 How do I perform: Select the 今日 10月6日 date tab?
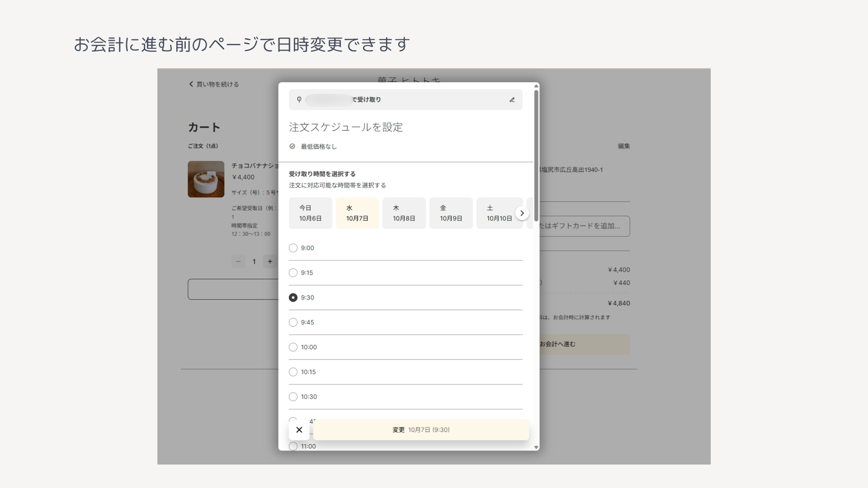click(311, 213)
